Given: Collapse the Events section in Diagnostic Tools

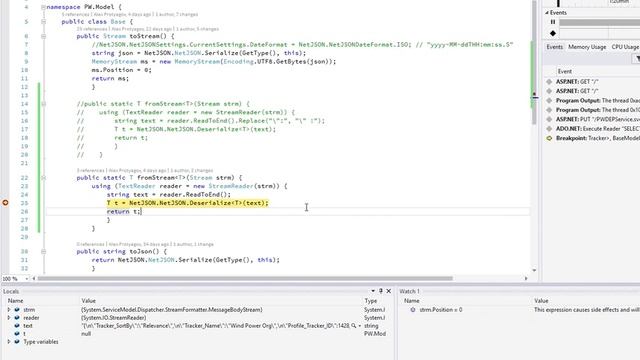Looking at the screenshot, I should pyautogui.click(x=547, y=13).
